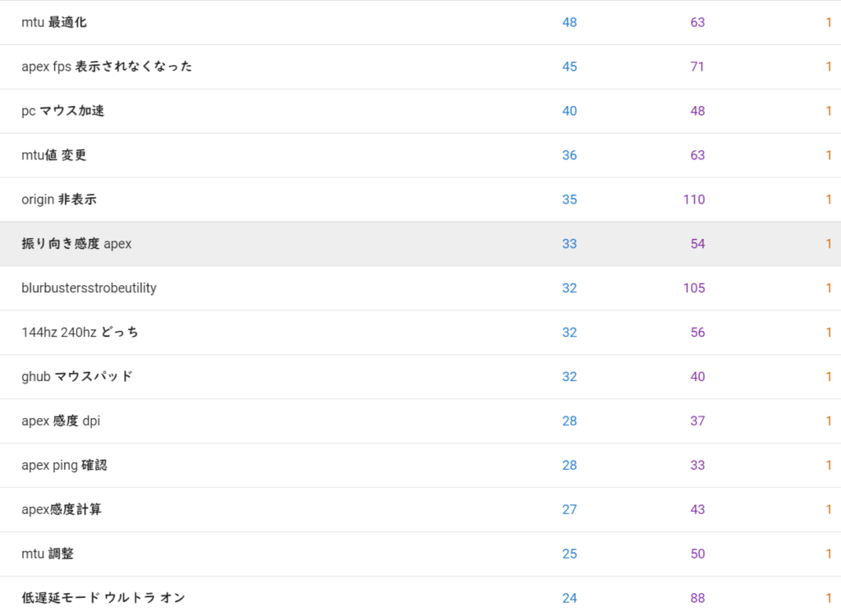This screenshot has height=616, width=841.
Task: Open the '144hz 240hz どっち' query
Action: tap(80, 333)
